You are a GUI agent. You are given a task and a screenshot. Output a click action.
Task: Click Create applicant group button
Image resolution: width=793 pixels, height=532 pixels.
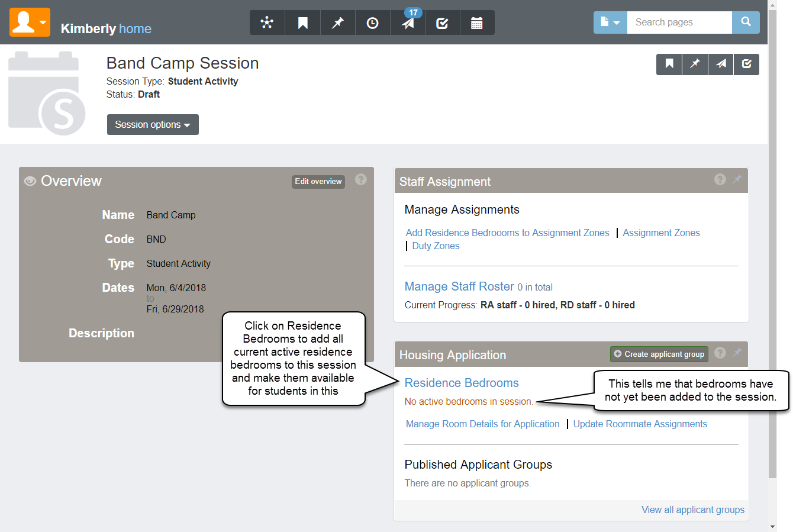[x=659, y=354]
